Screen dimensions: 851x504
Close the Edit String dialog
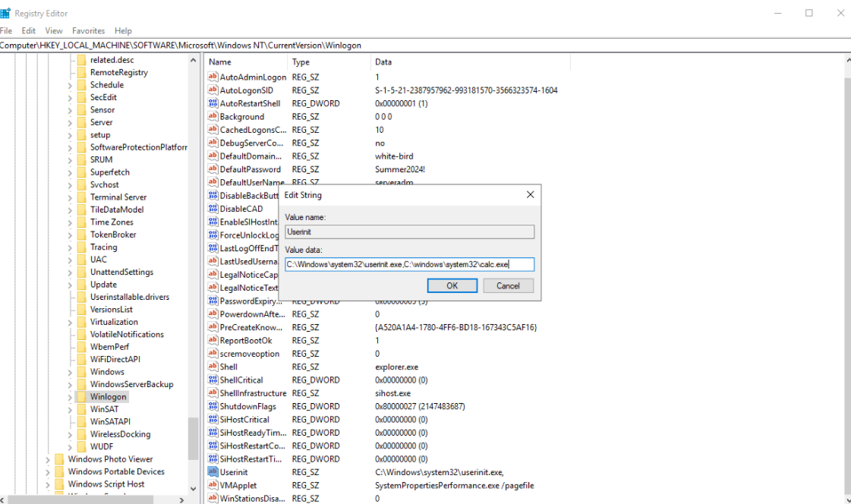tap(530, 195)
